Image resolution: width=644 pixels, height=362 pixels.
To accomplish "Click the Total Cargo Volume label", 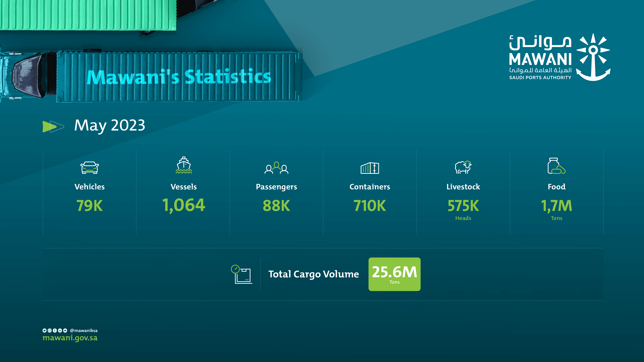I will (x=313, y=274).
